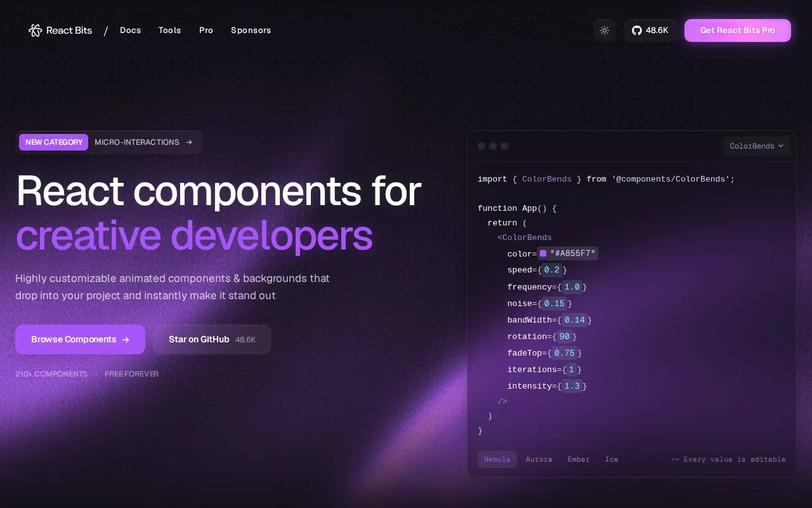Viewport: 812px width, 508px height.
Task: Click the "FREE FOREVER" text
Action: tap(132, 374)
